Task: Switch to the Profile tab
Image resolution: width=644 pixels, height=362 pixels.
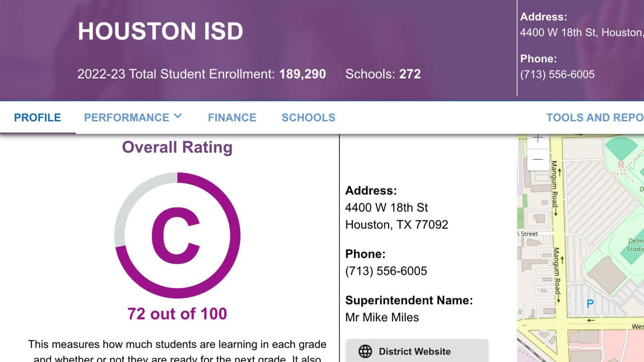Action: (37, 118)
